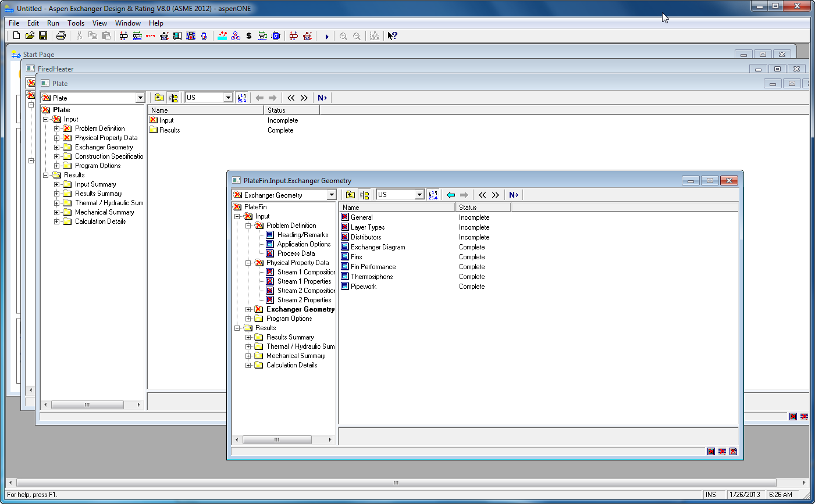
Task: Open the US units dropdown in PlateFin window
Action: click(419, 195)
